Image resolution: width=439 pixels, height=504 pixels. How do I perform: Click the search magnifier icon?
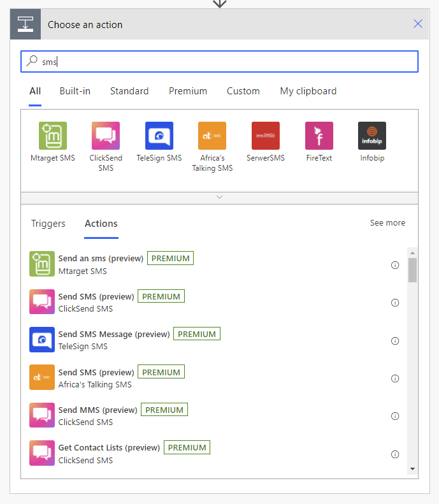point(32,61)
